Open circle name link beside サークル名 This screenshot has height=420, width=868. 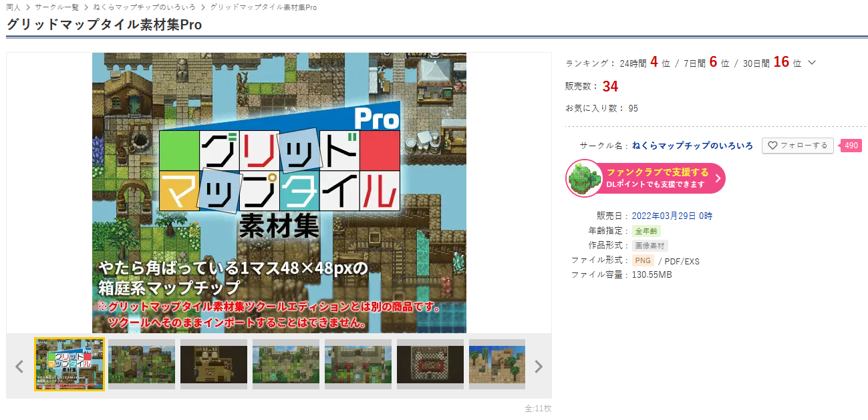tap(692, 146)
